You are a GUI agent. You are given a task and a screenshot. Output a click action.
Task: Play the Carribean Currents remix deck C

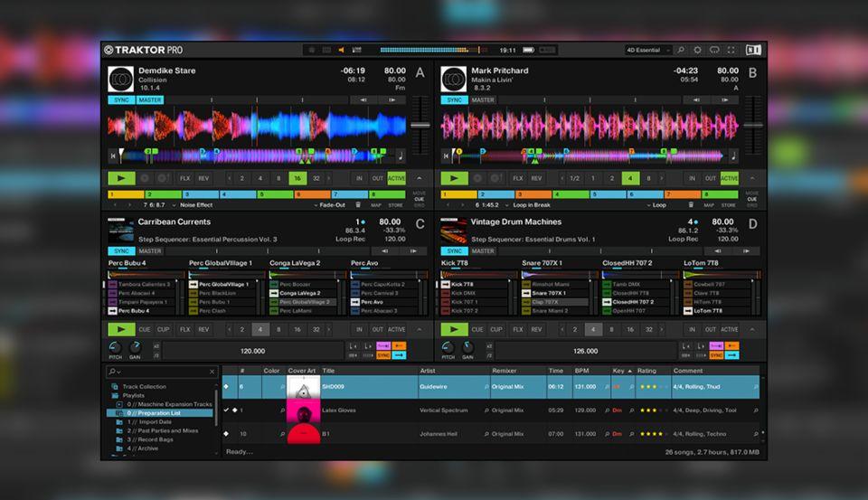click(121, 329)
